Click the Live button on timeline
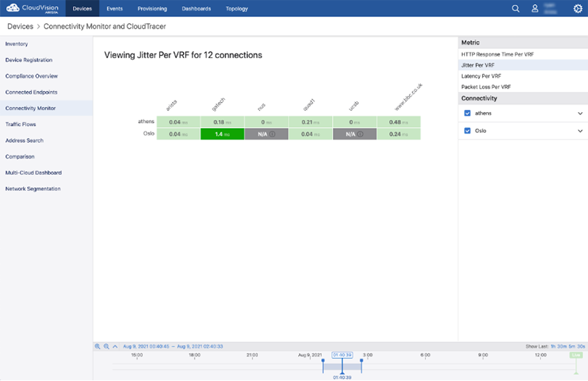Screen dimensions: 588x381 coord(576,354)
